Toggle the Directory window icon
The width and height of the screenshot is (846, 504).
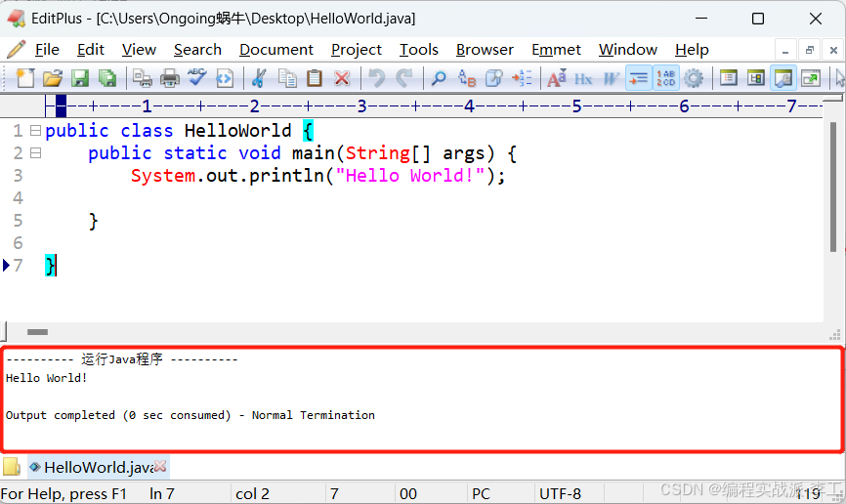tap(729, 78)
